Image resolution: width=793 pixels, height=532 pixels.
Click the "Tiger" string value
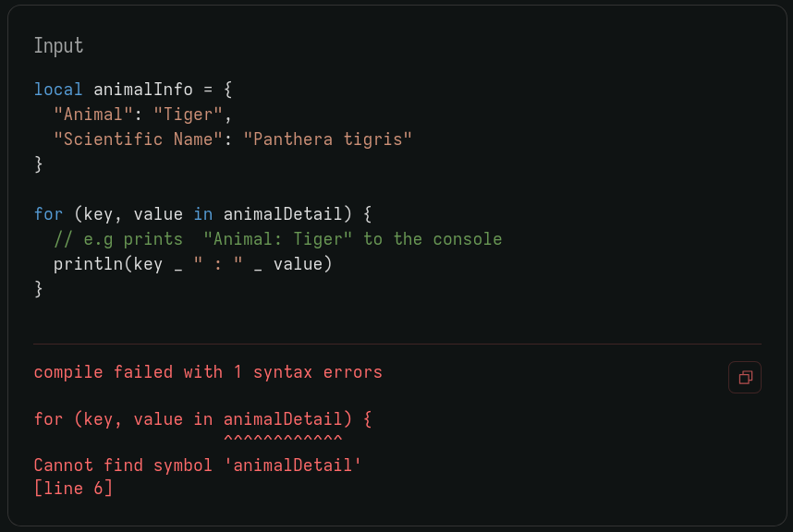pyautogui.click(x=188, y=115)
